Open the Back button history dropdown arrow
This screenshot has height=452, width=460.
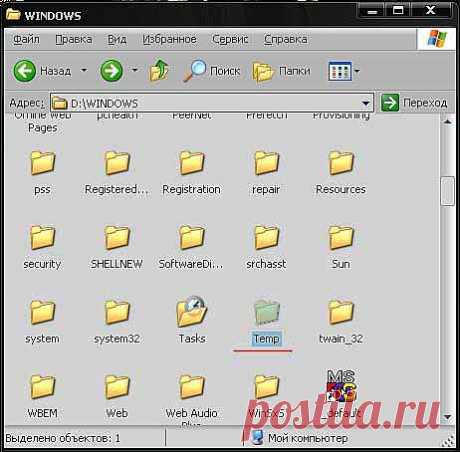[84, 70]
